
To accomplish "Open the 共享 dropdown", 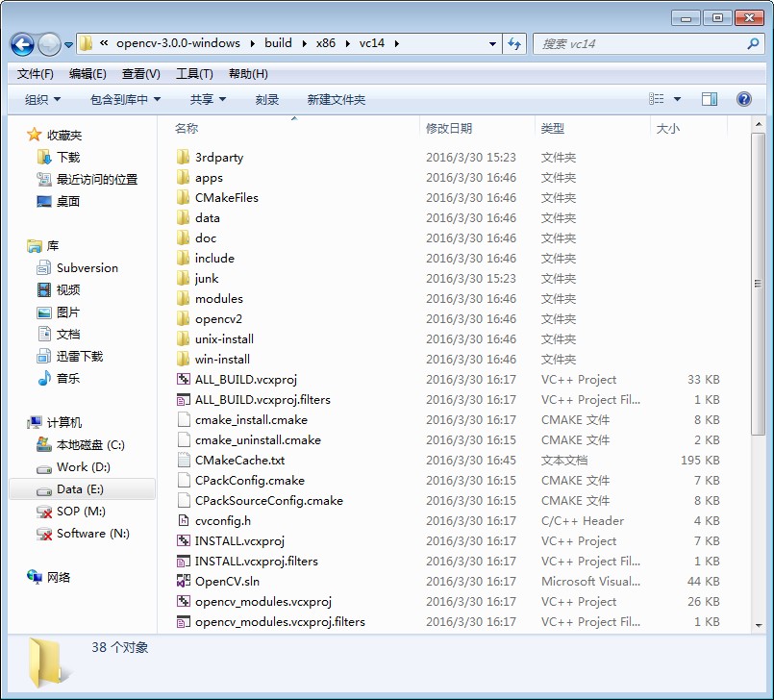I will coord(208,100).
